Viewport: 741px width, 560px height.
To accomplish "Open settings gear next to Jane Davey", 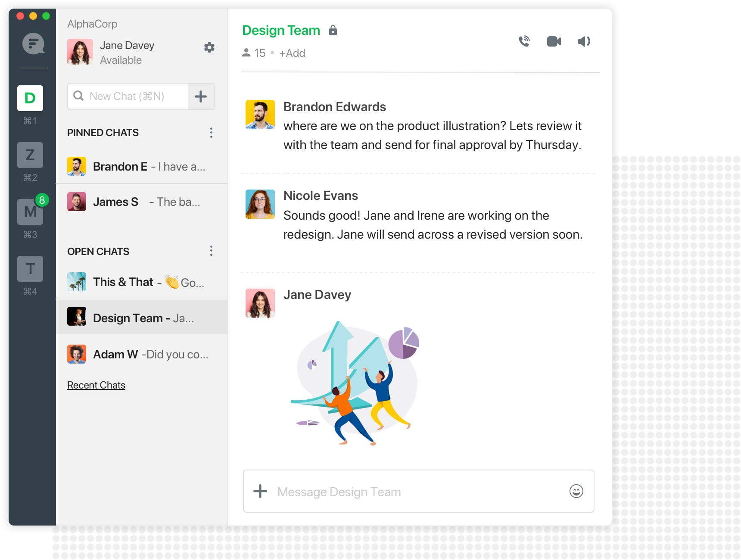I will [209, 47].
